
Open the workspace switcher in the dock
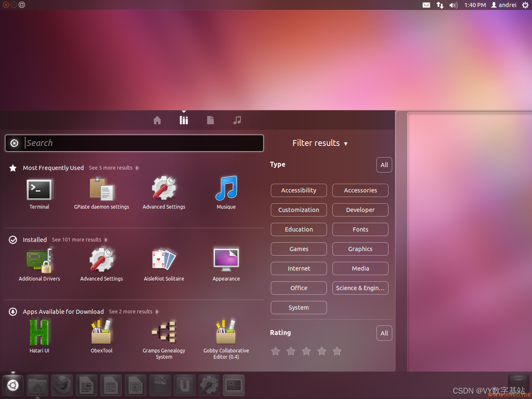coord(233,385)
